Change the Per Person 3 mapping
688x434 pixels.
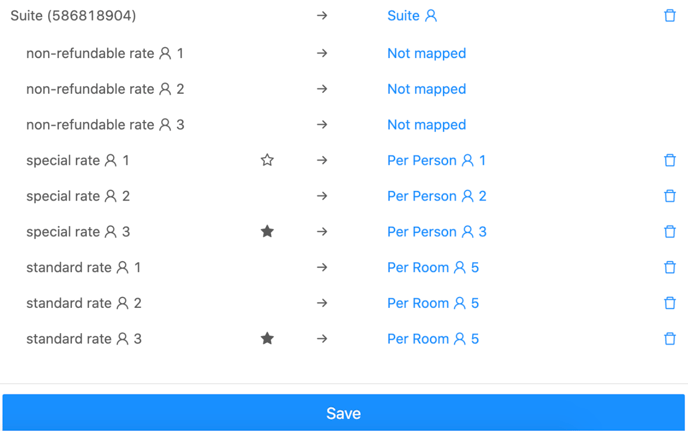(x=437, y=232)
